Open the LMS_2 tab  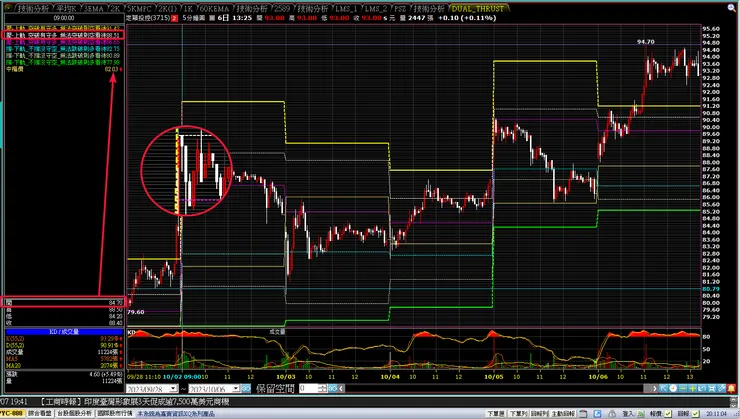(x=376, y=8)
